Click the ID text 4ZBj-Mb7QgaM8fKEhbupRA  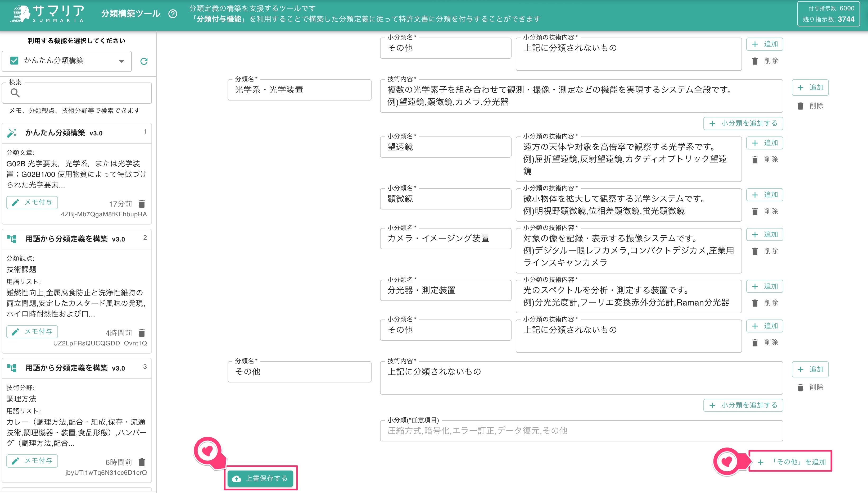click(x=104, y=214)
